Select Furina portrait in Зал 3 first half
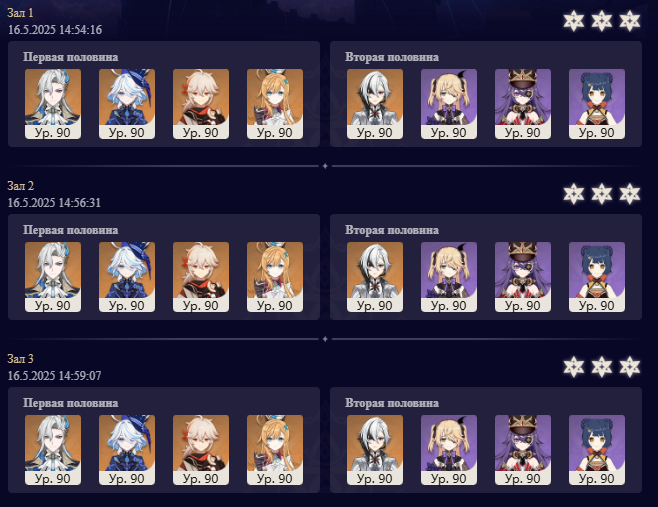The height and width of the screenshot is (507, 658). pyautogui.click(x=127, y=450)
